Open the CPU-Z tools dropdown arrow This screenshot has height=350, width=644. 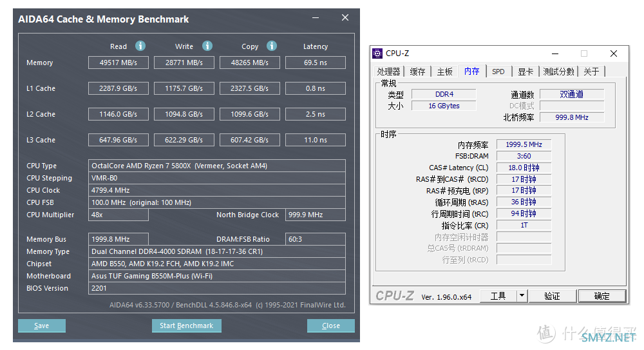(522, 296)
